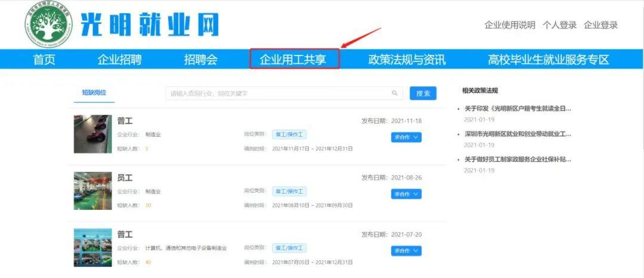The height and width of the screenshot is (278, 644).
Task: Open thumbnail of 普工 job posted 2021-07-20
Action: [x=92, y=247]
